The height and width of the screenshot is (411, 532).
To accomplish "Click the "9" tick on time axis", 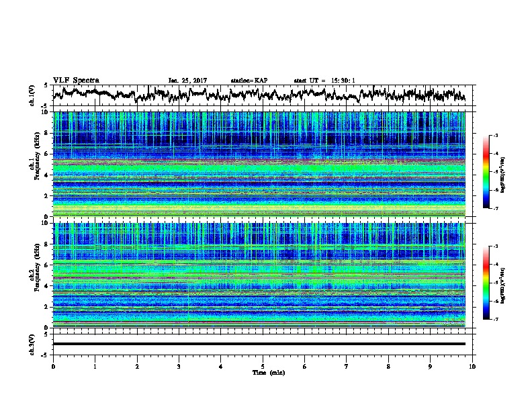I will 430,367.
